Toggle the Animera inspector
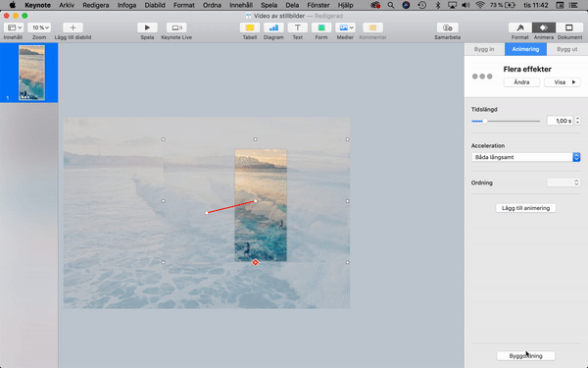Viewport: 588px width, 368px height. coord(544,27)
